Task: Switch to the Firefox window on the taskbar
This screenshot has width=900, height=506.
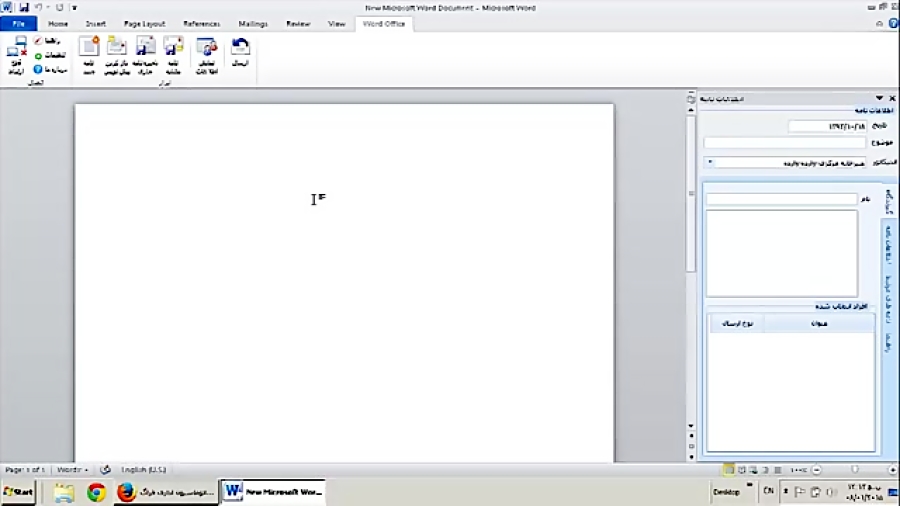Action: pos(165,492)
